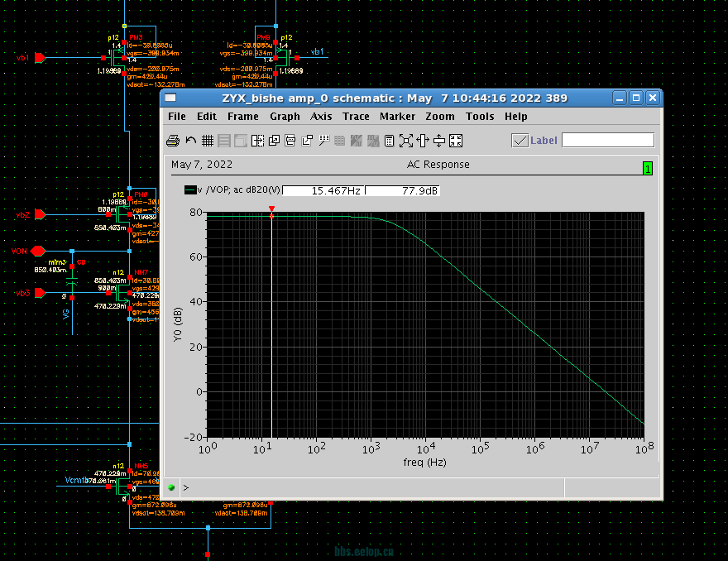Screen dimensions: 728x561
Task: Click the print icon in the toolbar
Action: pyautogui.click(x=173, y=141)
